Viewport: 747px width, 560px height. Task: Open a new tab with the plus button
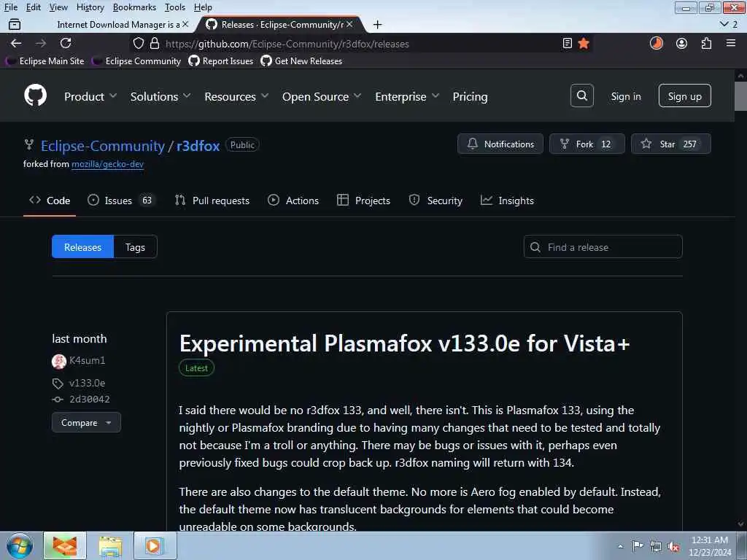coord(377,24)
